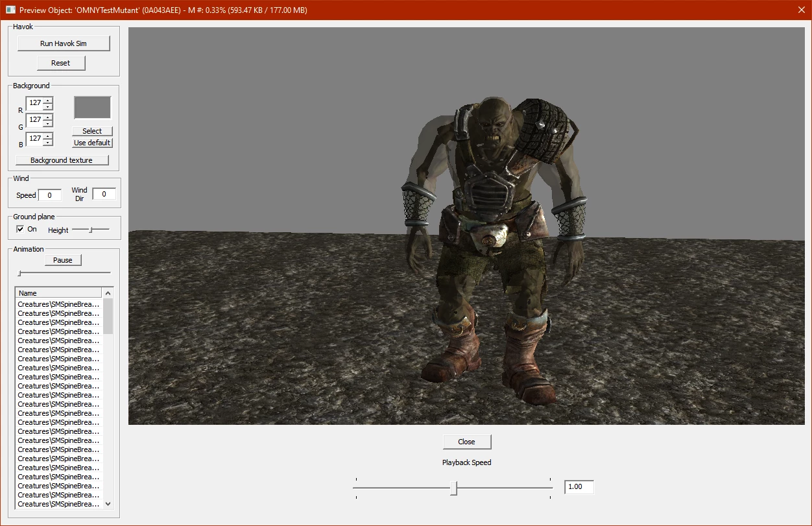Decrease the G value with the down spinner
The width and height of the screenshot is (812, 526).
48,123
